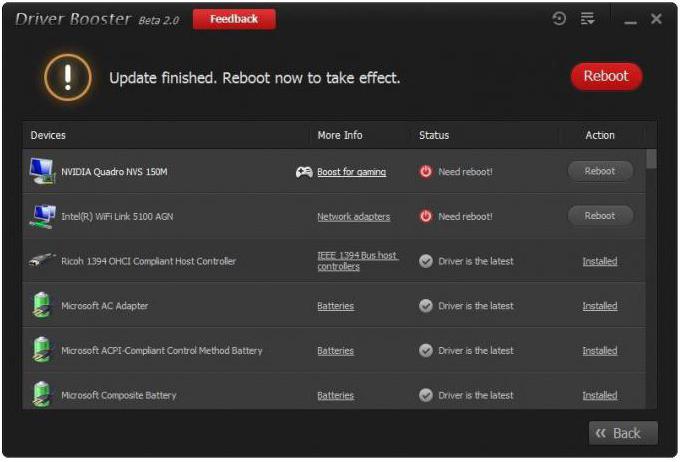Click the Microsoft Composite Battery icon
The width and height of the screenshot is (680, 462).
[41, 394]
